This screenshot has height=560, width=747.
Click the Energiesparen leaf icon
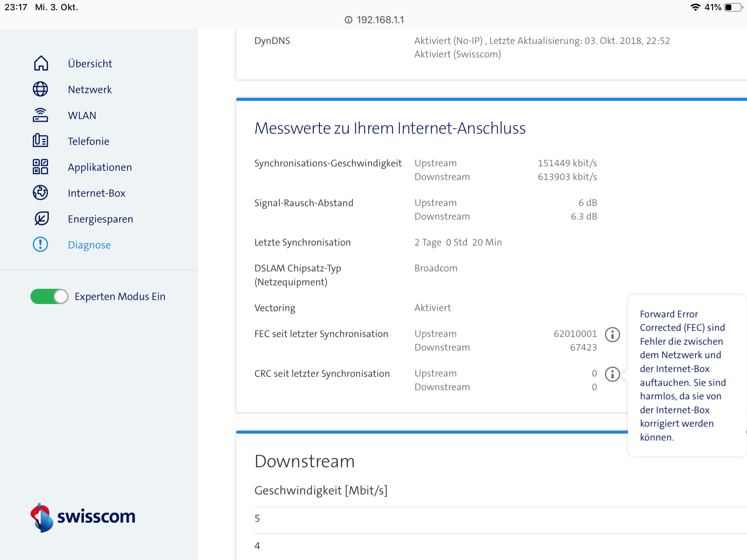(x=41, y=219)
